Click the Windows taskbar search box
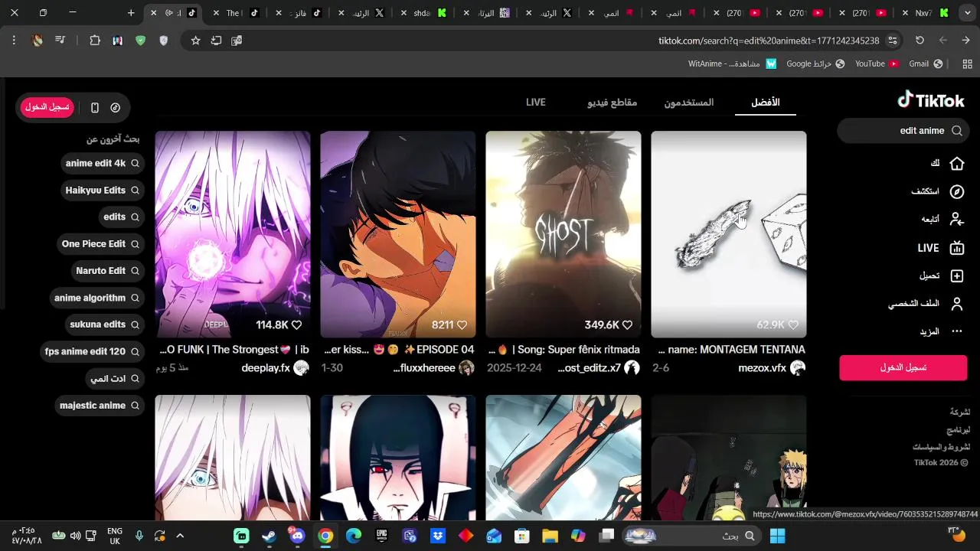Viewport: 980px width, 551px height. pos(693,536)
